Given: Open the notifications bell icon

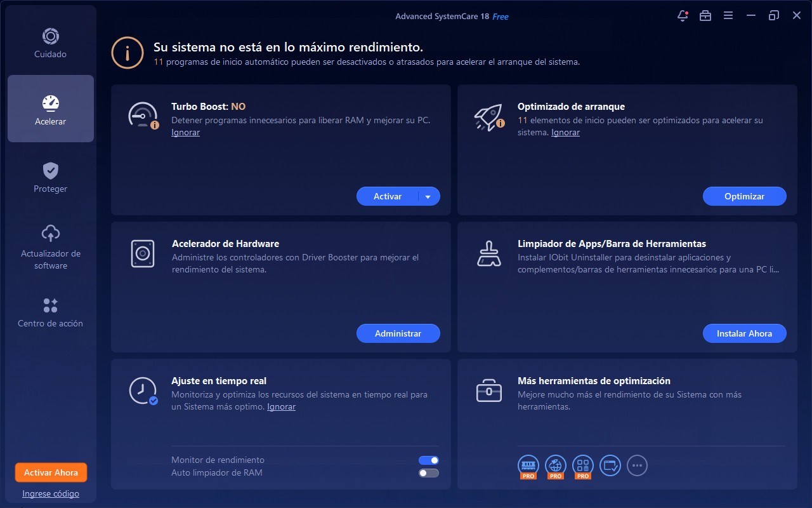Looking at the screenshot, I should 683,16.
